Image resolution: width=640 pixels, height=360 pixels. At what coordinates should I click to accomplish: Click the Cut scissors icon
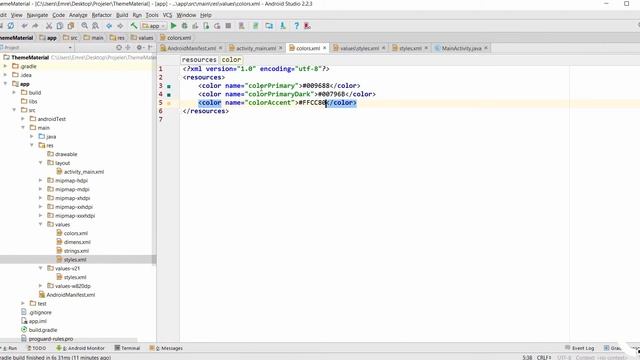(49, 26)
